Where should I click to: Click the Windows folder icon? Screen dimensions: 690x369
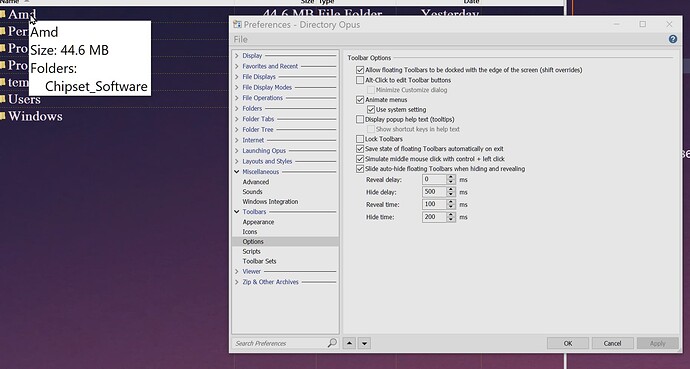2,116
